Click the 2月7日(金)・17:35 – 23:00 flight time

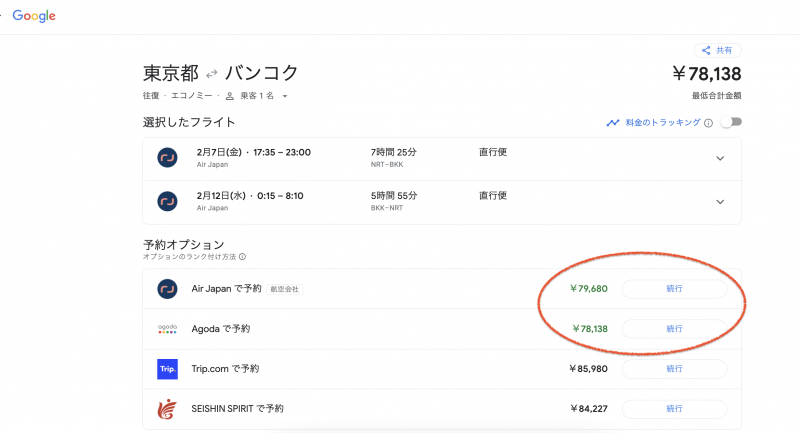[254, 152]
